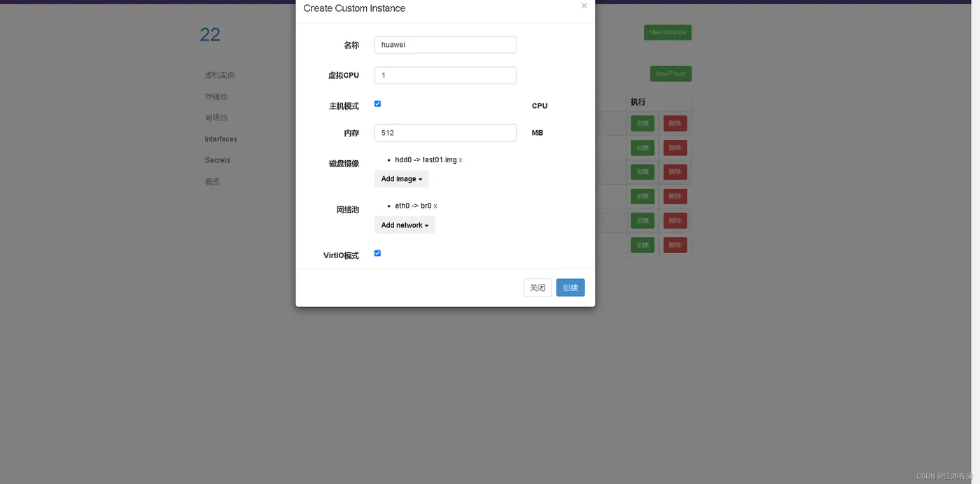Screen dimensions: 980x484
Task: Open 网络池 in the sidebar
Action: tap(216, 118)
